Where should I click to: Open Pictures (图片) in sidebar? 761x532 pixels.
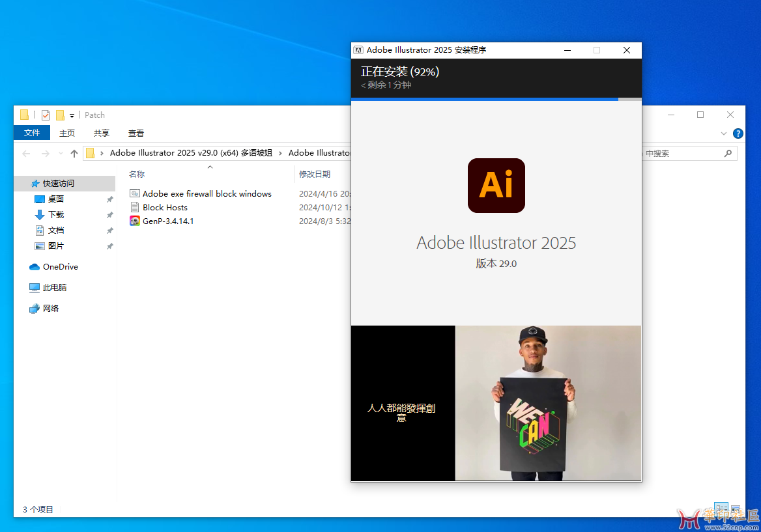56,245
